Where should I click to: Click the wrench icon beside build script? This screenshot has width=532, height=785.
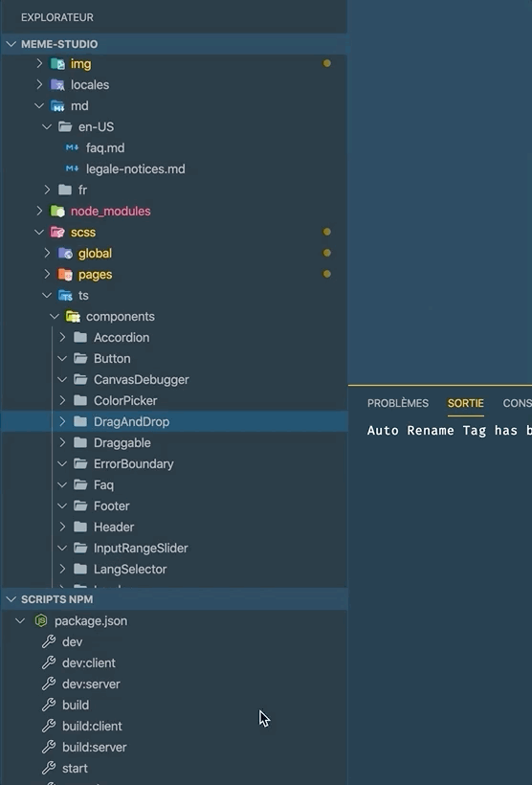tap(49, 705)
